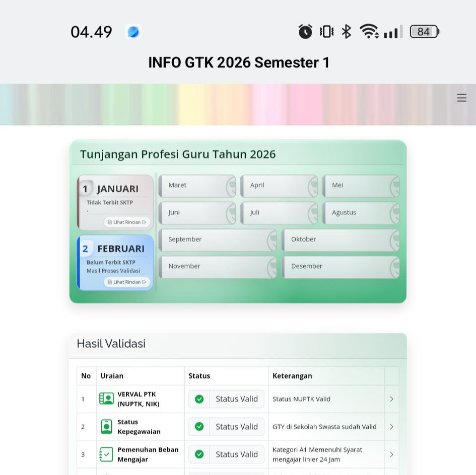This screenshot has width=476, height=475.
Task: Click green checkmark in Pemenuhan Beban Mengajar row
Action: 199,454
